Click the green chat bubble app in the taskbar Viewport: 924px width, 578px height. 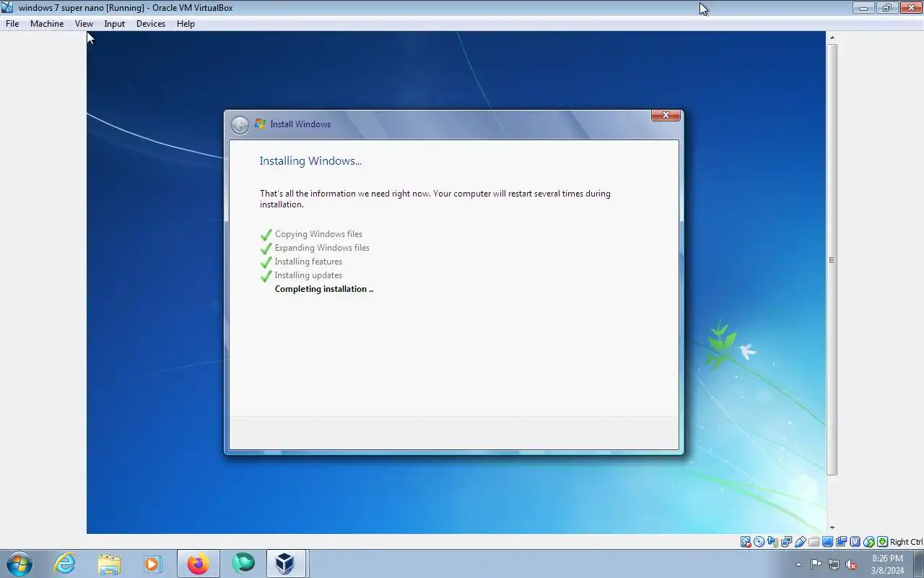243,564
